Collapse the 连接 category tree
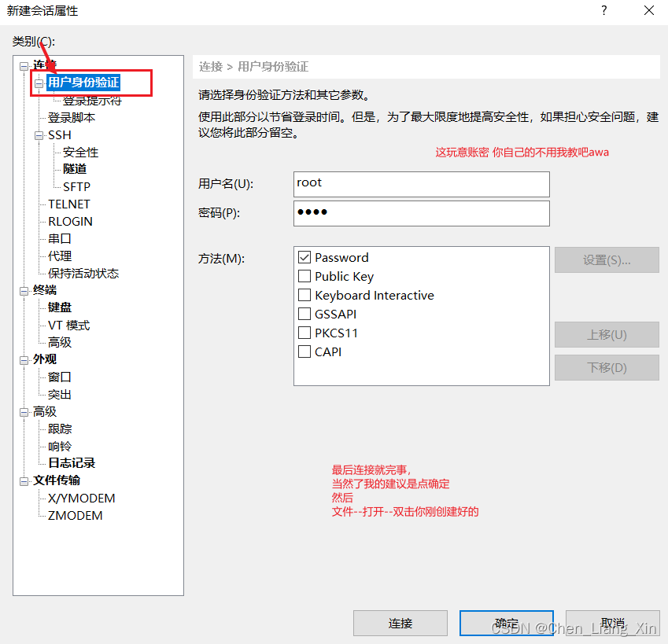 [x=24, y=64]
